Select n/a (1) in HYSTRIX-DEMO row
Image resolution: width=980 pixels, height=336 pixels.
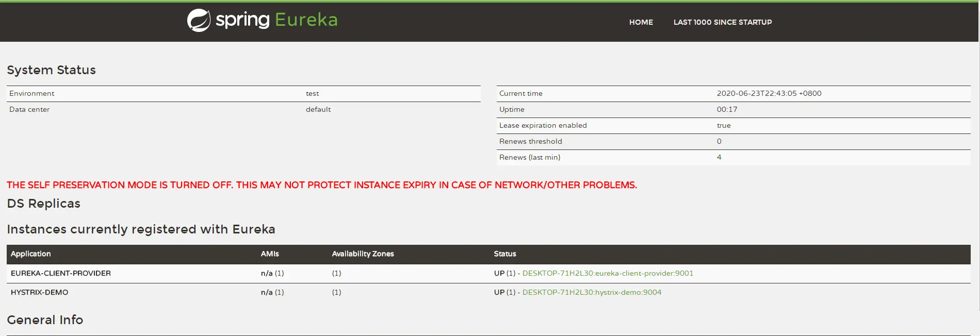click(x=272, y=292)
